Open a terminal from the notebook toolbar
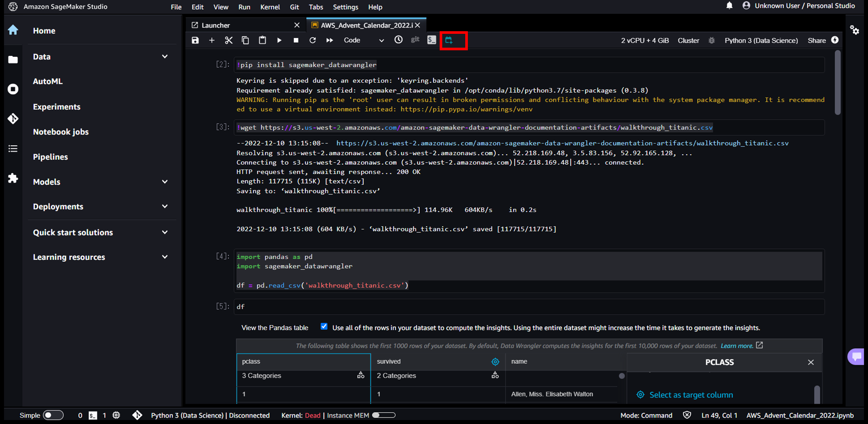The image size is (868, 424). point(431,40)
